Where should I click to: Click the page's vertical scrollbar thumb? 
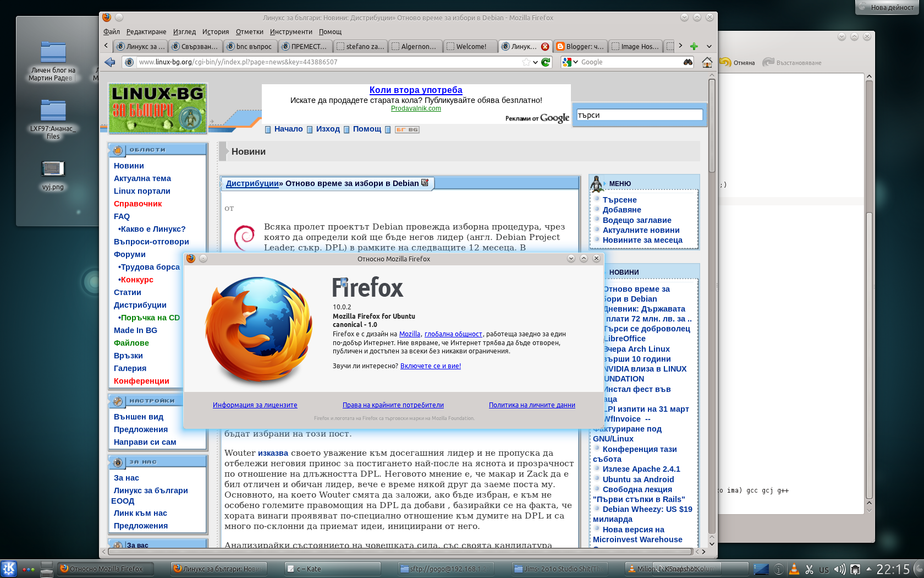tap(712, 125)
